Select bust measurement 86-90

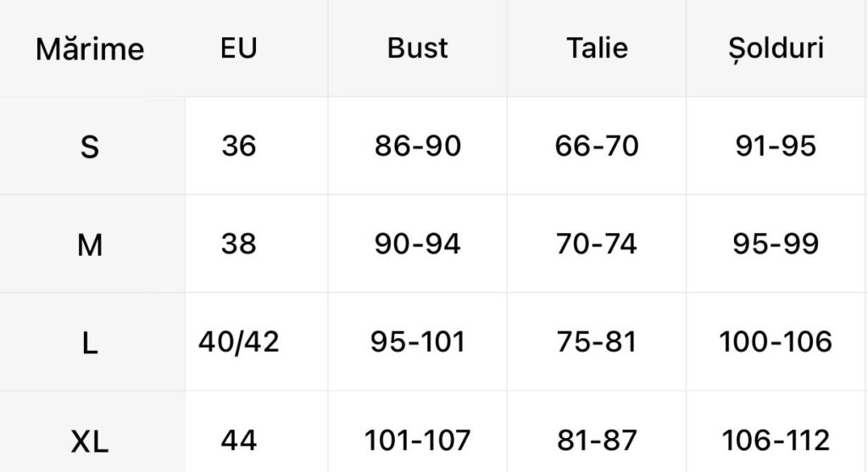coord(417,146)
